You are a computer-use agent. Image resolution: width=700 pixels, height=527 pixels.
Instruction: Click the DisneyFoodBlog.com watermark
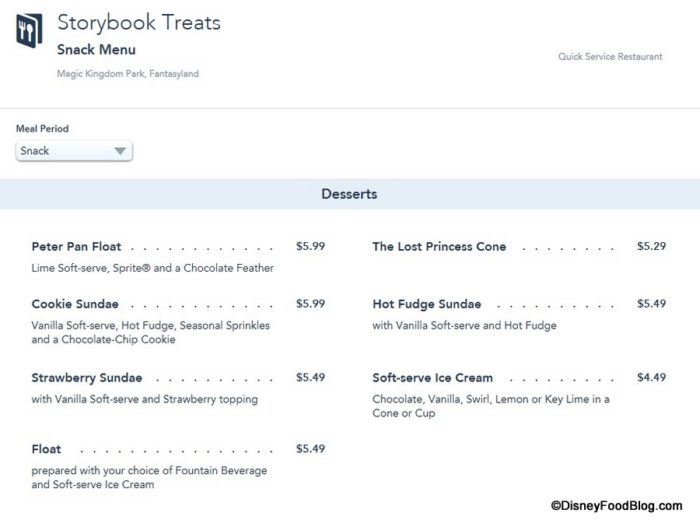[x=616, y=508]
